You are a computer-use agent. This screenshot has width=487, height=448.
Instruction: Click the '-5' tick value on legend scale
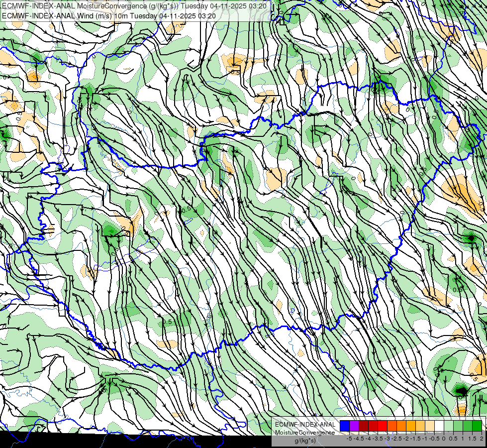tap(349, 439)
